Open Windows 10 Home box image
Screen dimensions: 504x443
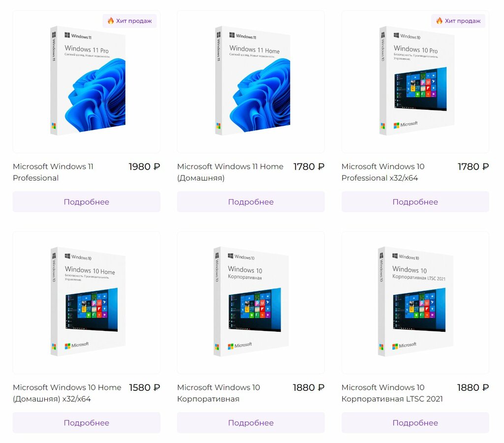[88, 301]
